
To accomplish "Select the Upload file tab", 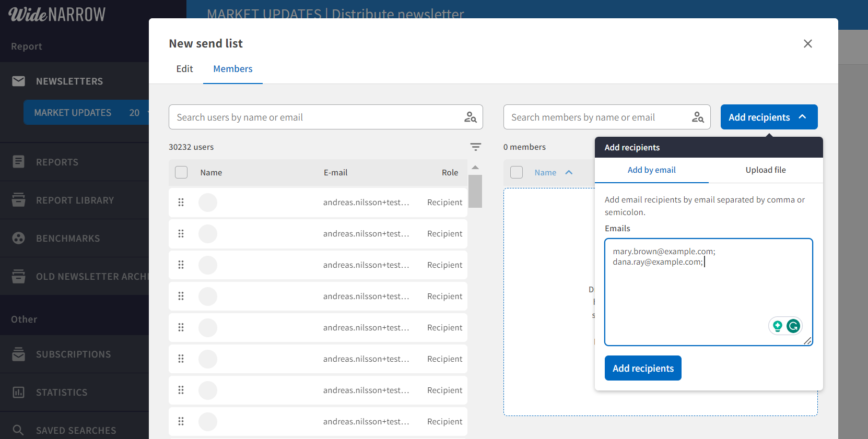I will (766, 170).
